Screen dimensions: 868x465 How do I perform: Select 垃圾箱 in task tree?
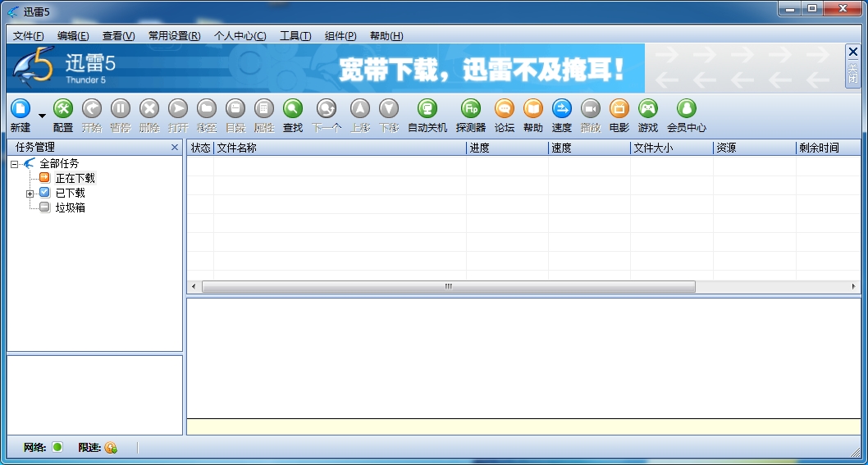[x=71, y=208]
